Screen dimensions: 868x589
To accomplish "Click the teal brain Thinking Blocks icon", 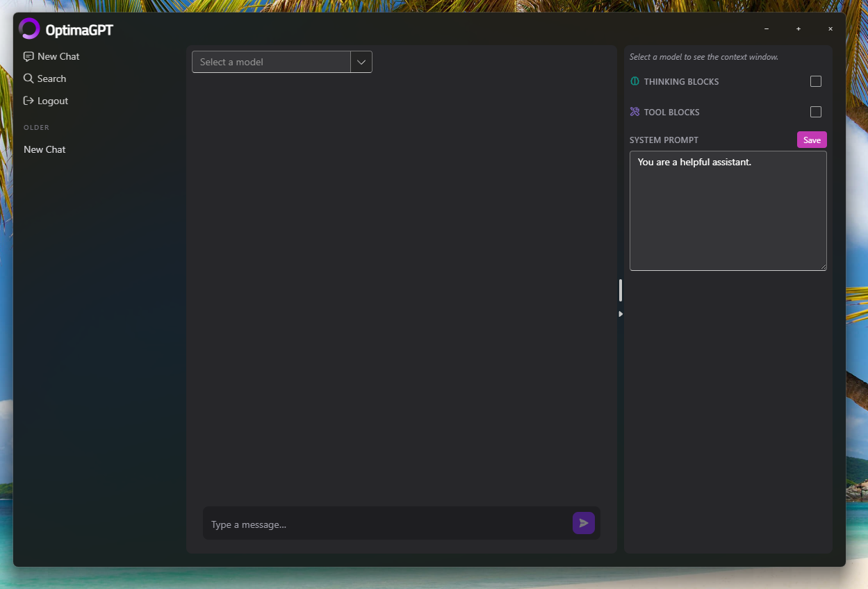I will 634,81.
